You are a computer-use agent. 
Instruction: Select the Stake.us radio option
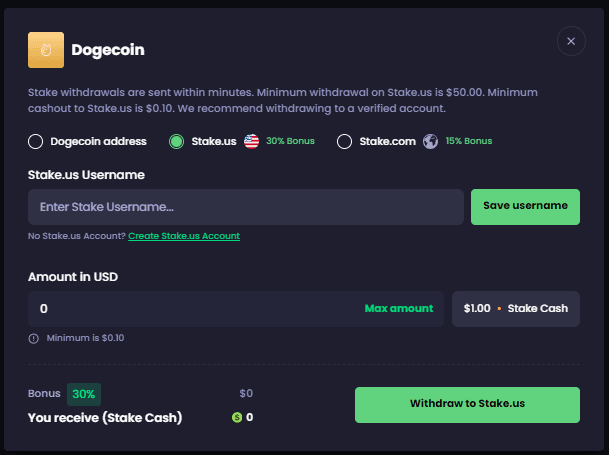176,141
